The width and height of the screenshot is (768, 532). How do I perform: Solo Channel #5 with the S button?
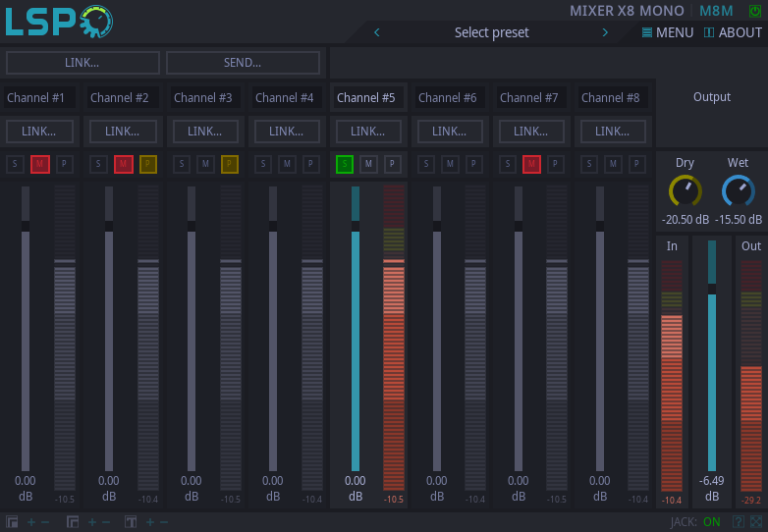(345, 164)
